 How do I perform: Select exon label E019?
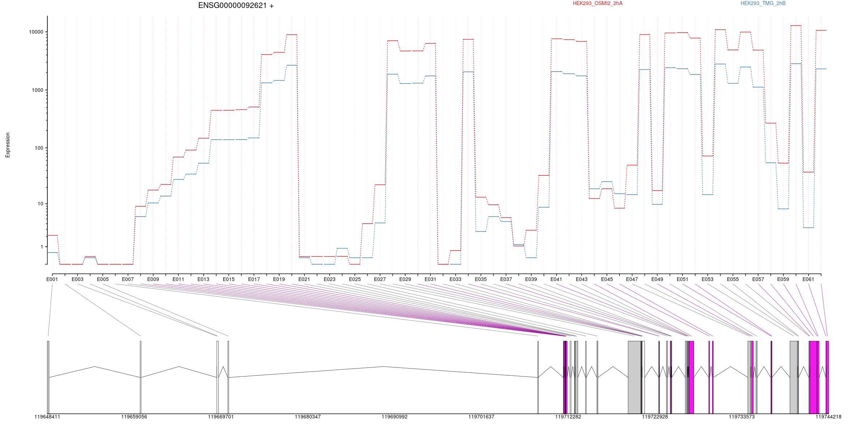point(279,280)
